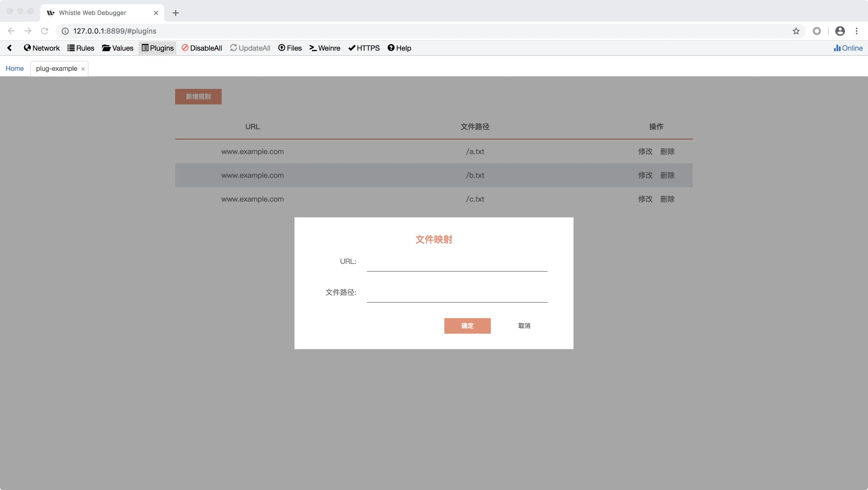Screen dimensions: 868x490
Task: Open the Help menu
Action: 399,48
